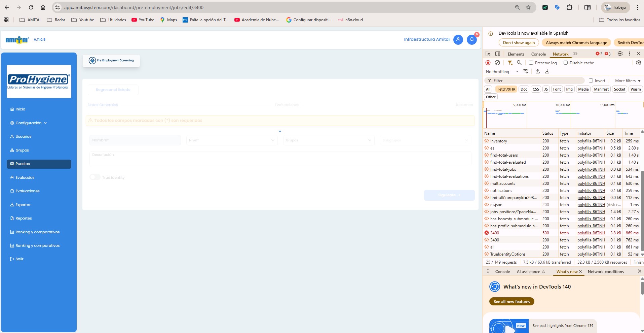This screenshot has height=333, width=644.
Task: Select the failed 3400 request row
Action: point(495,233)
